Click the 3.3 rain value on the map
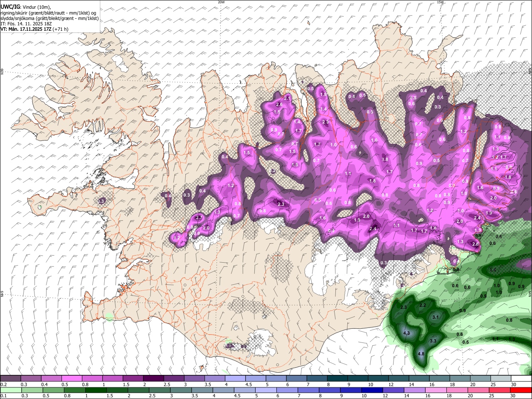Screen dimensions: 532x399 click(433, 341)
